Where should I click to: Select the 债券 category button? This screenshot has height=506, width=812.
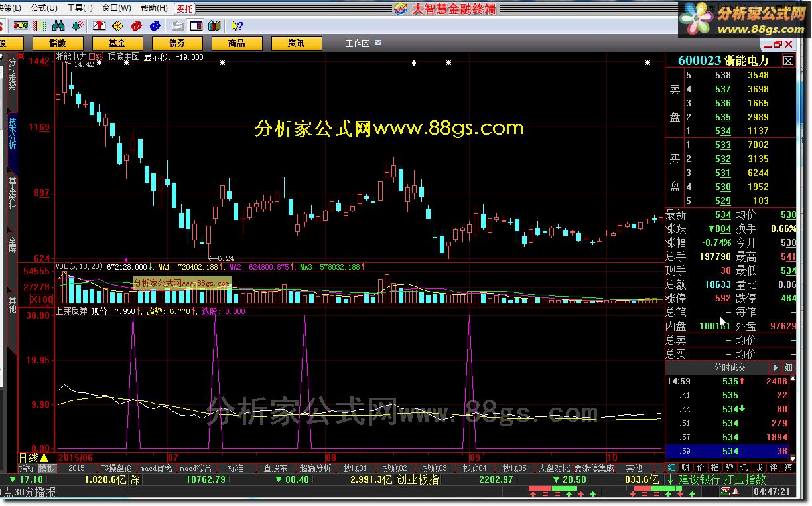tap(177, 43)
